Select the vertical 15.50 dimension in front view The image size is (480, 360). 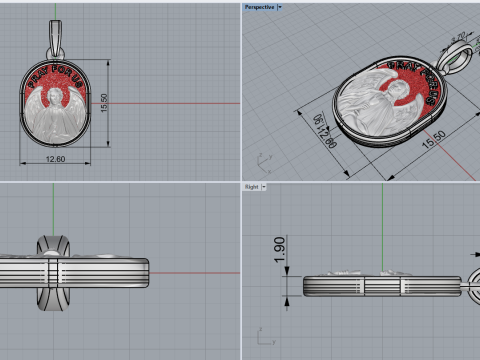pyautogui.click(x=104, y=103)
